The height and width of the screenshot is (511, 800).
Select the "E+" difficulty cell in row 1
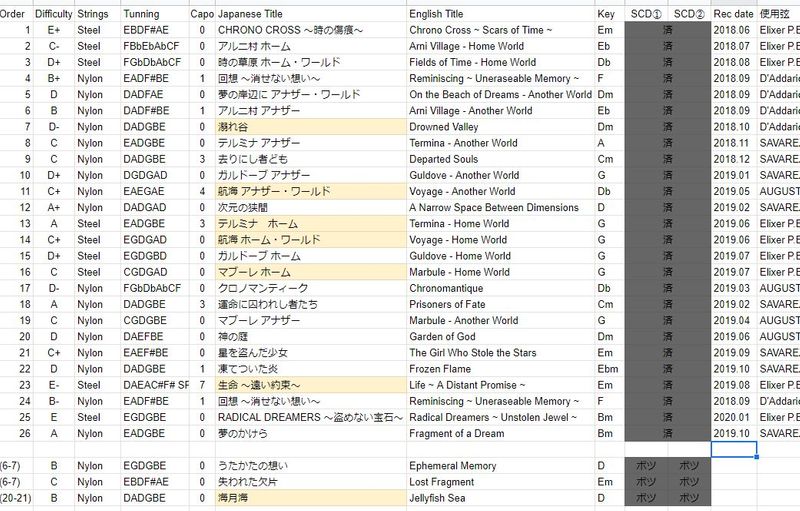click(53, 31)
